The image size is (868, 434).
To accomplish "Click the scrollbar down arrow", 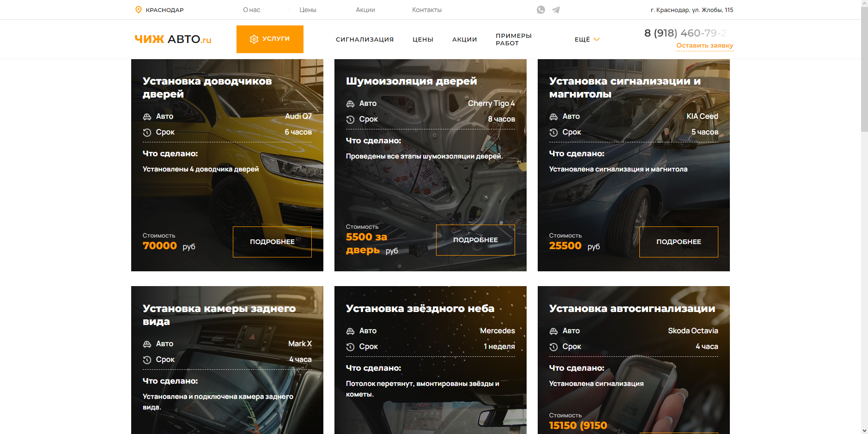I will coord(864,430).
